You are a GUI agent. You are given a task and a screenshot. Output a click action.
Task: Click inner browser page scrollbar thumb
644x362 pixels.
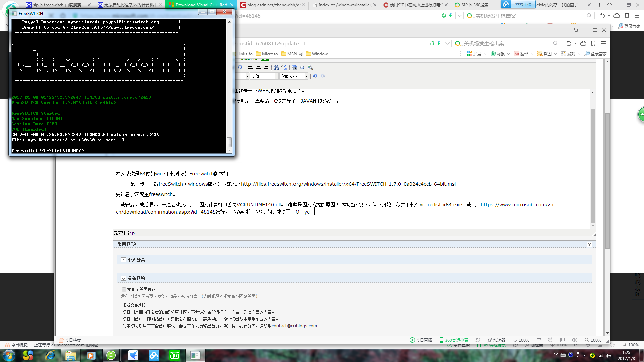tap(607, 181)
